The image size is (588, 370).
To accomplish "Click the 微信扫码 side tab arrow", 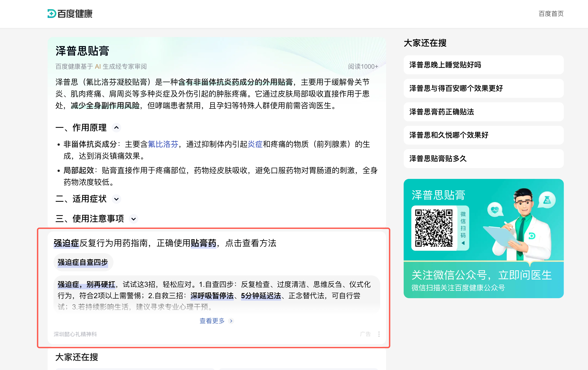I will click(463, 243).
